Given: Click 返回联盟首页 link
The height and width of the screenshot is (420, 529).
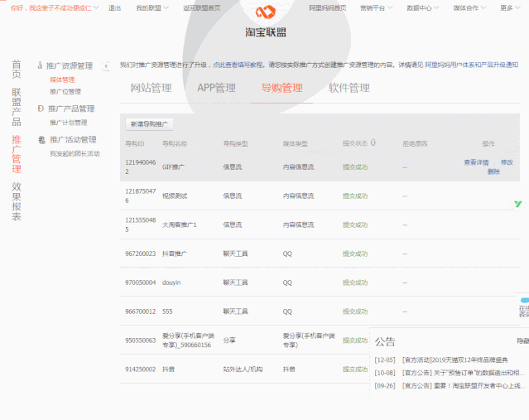Looking at the screenshot, I should (202, 7).
